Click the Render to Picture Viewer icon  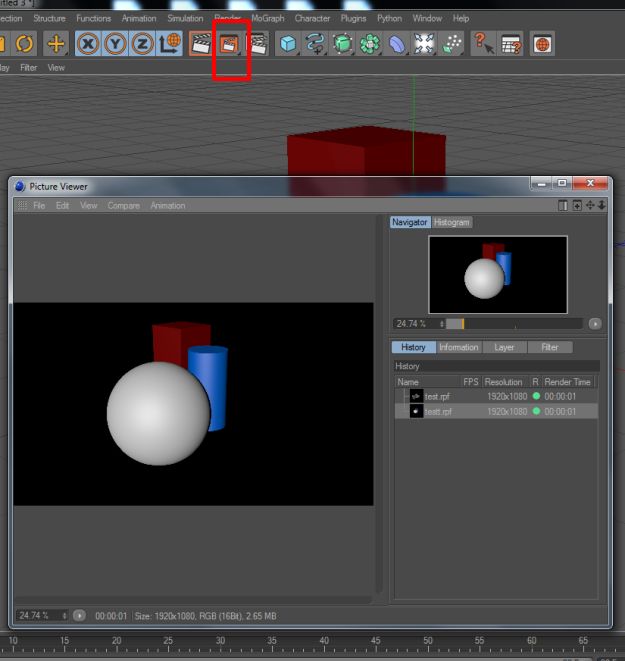(230, 44)
